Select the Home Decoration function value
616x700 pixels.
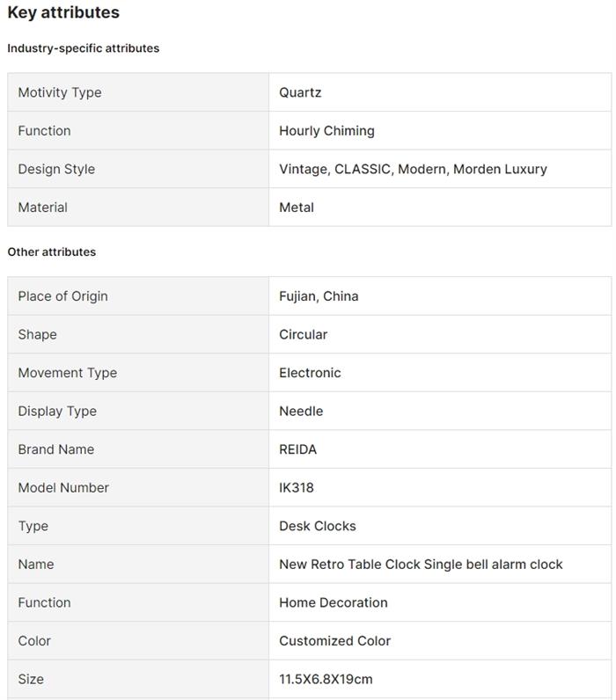pos(334,602)
